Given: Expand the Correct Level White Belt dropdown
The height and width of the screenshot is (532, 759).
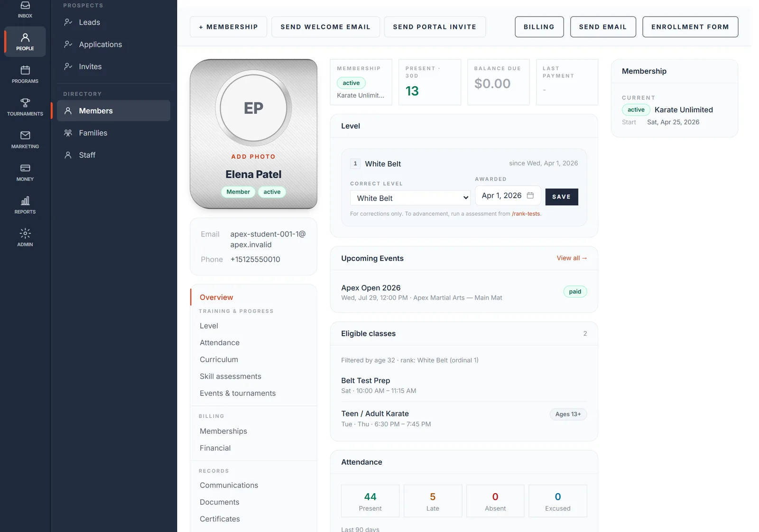Looking at the screenshot, I should [x=410, y=198].
